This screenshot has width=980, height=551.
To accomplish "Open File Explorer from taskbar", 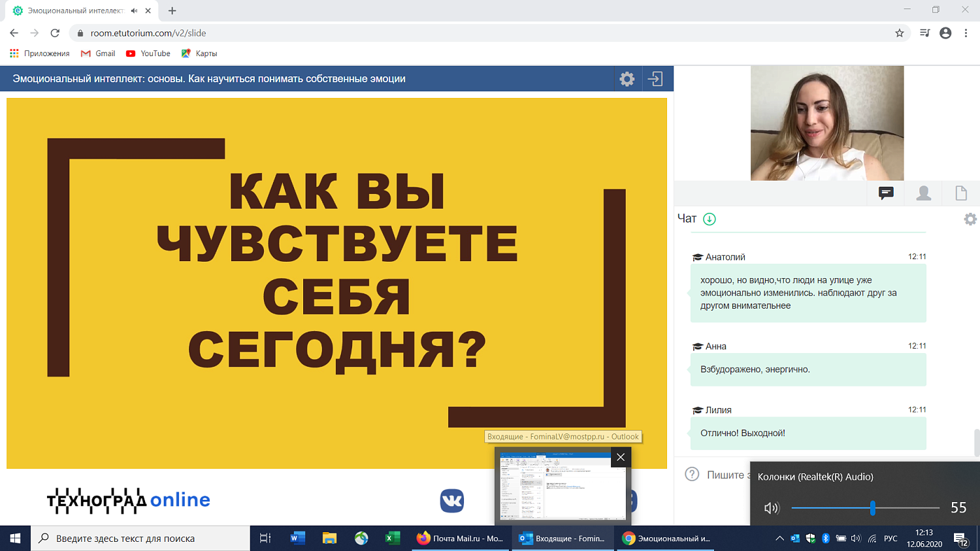I will [329, 538].
